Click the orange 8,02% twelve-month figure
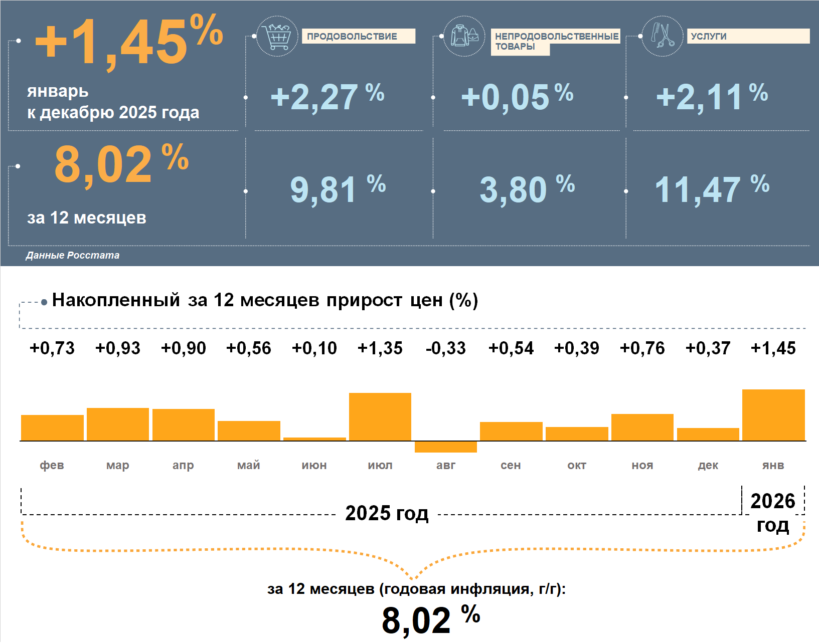This screenshot has width=819, height=644. [x=121, y=163]
